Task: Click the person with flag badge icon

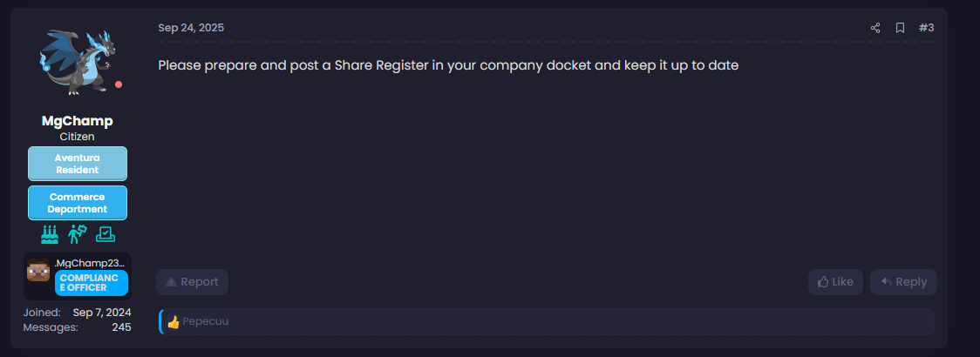Action: (x=78, y=234)
